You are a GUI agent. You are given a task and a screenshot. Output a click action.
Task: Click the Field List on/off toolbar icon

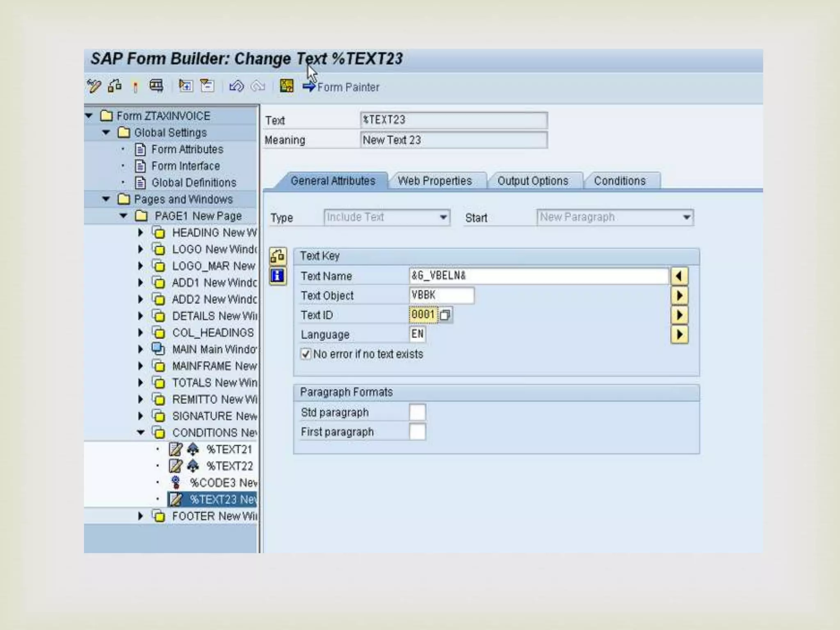click(286, 86)
